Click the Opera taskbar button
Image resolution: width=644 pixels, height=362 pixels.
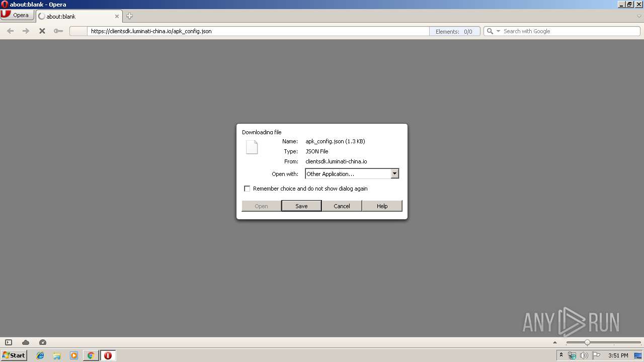108,355
